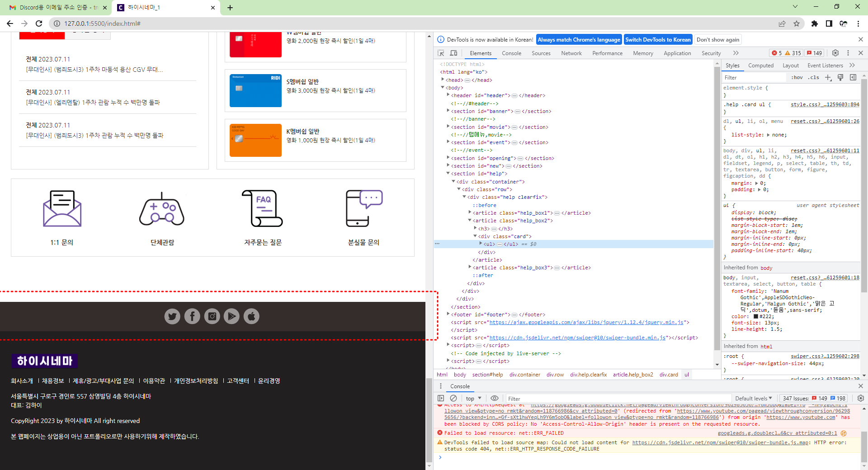The height and width of the screenshot is (470, 868).
Task: Switch to the Sources panel tab
Action: 541,53
